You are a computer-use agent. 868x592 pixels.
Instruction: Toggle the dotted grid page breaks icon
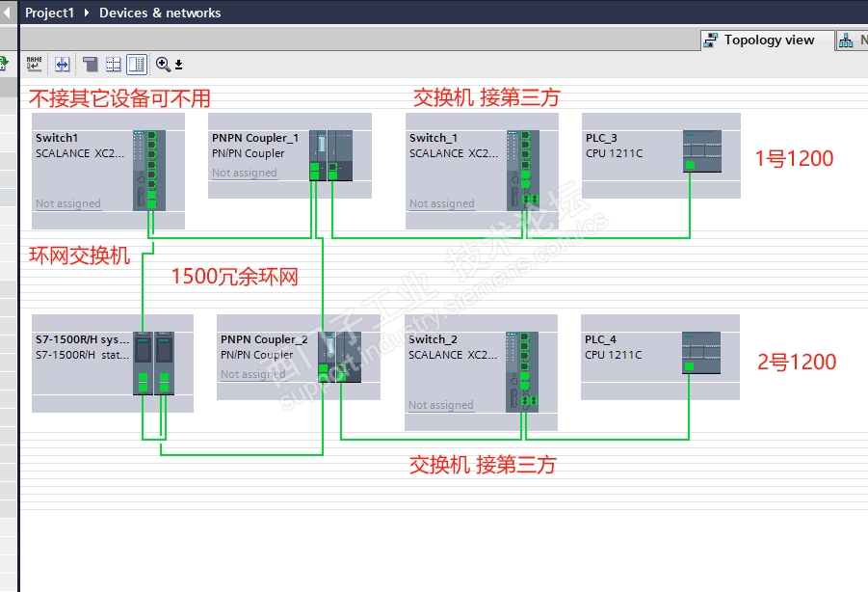pyautogui.click(x=114, y=65)
